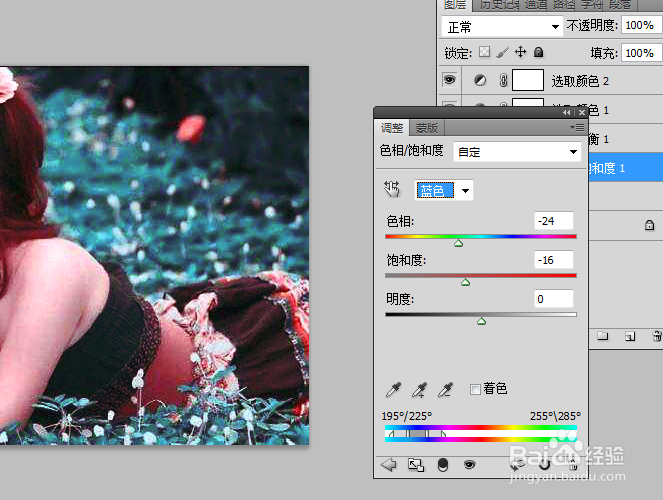Image resolution: width=663 pixels, height=500 pixels.
Task: Click the 饱和度 value field showing -16
Action: [554, 260]
